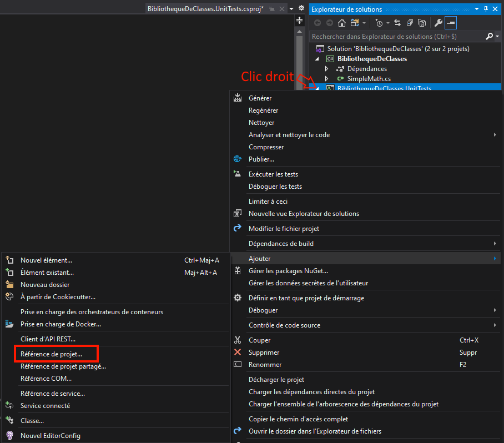This screenshot has height=443, width=504.
Task: Choose 'Gérer les packages NuGet...' menu entry
Action: pos(288,271)
